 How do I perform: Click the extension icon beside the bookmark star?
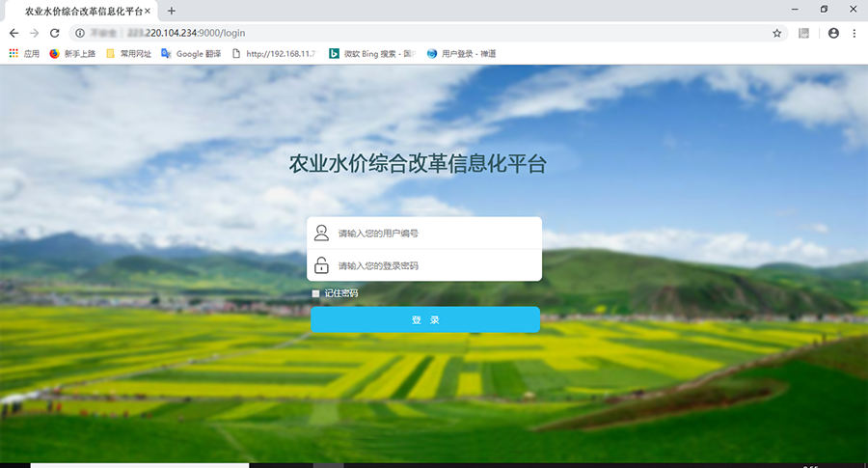pyautogui.click(x=803, y=33)
